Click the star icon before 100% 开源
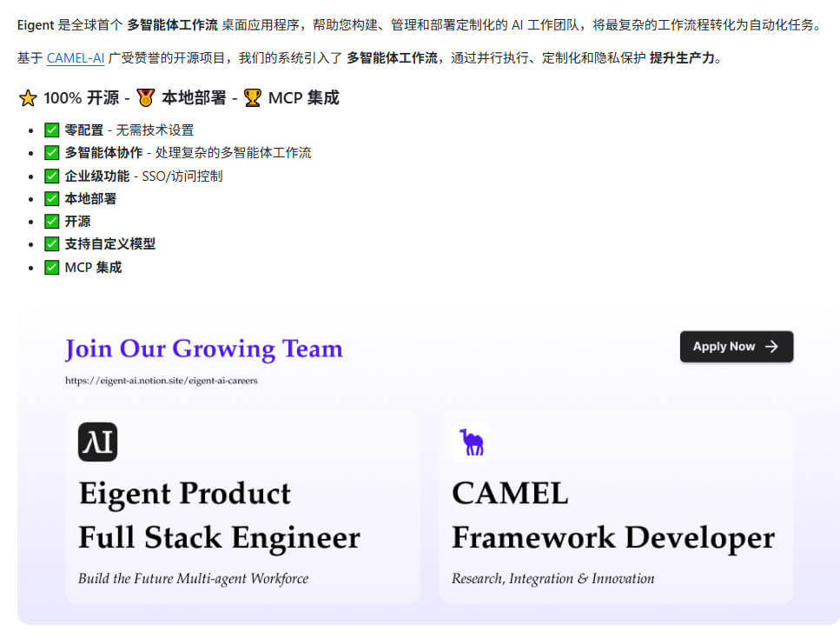Viewport: 840px width, 638px height. 28,97
